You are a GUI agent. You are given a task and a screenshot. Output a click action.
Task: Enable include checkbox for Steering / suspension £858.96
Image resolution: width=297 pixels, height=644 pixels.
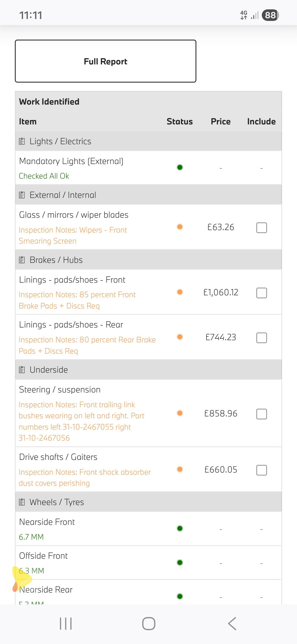click(262, 414)
